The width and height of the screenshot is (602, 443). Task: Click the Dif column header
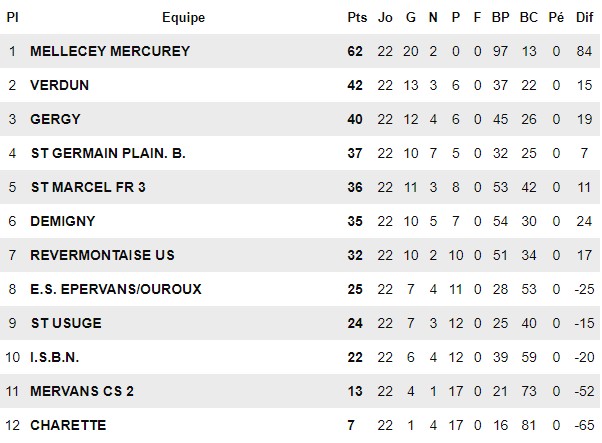tap(584, 17)
